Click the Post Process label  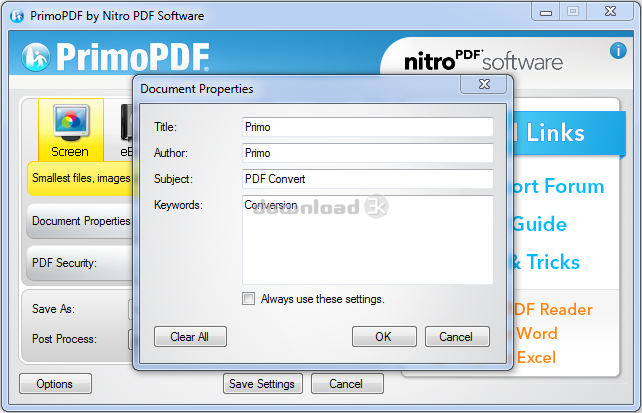pos(64,339)
